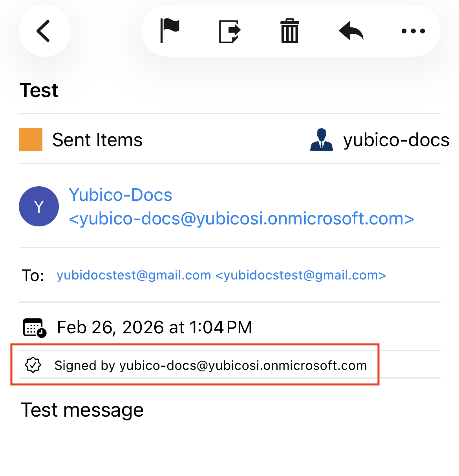Click the Test message body text
The height and width of the screenshot is (476, 459).
click(82, 410)
